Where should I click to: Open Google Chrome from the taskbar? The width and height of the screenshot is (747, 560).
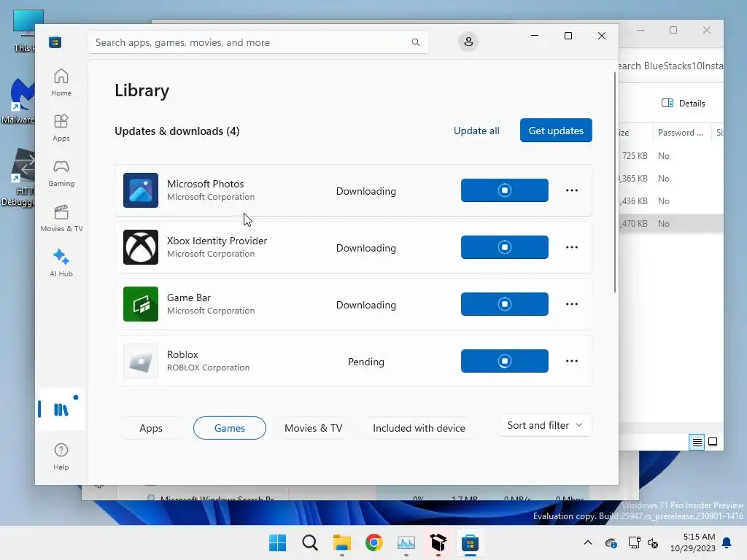click(374, 542)
